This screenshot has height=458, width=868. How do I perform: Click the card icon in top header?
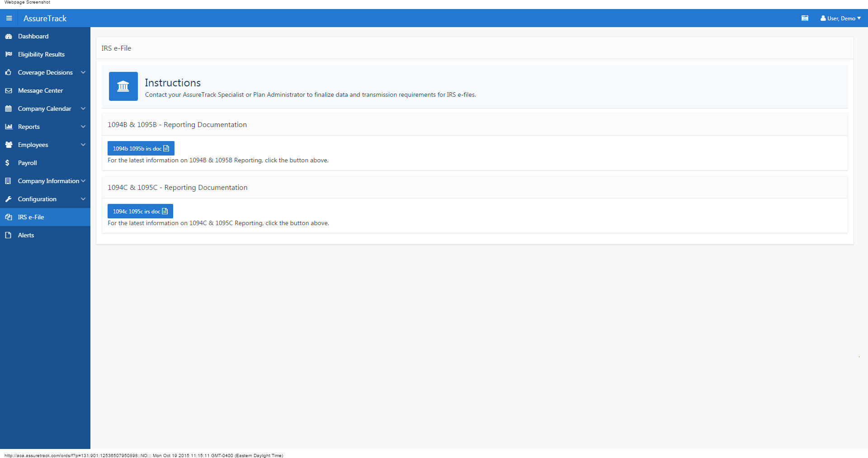pyautogui.click(x=805, y=19)
